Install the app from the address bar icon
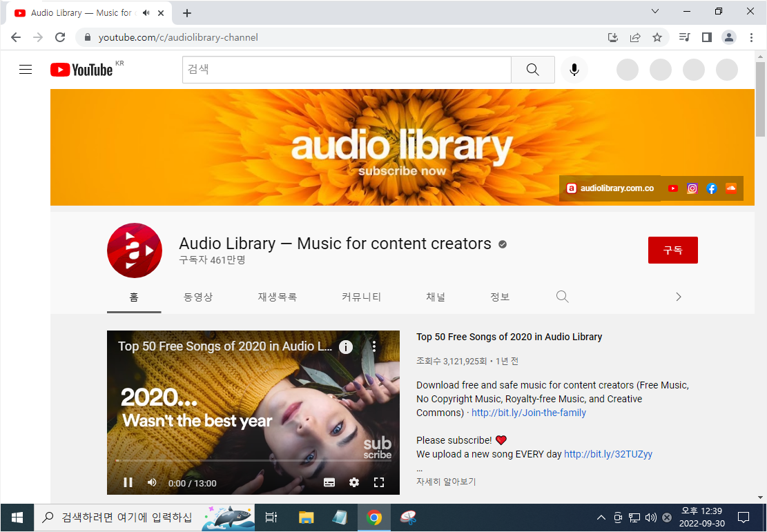 click(x=613, y=38)
